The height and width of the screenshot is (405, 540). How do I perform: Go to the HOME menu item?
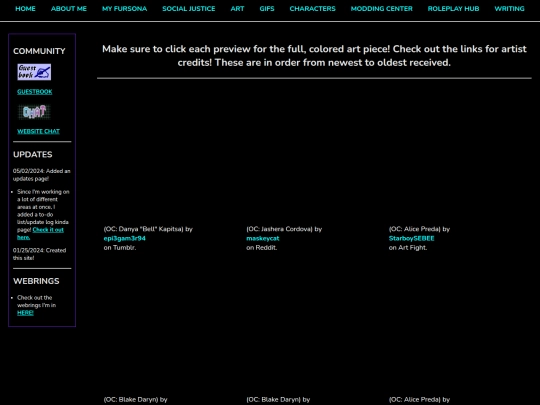[x=25, y=9]
